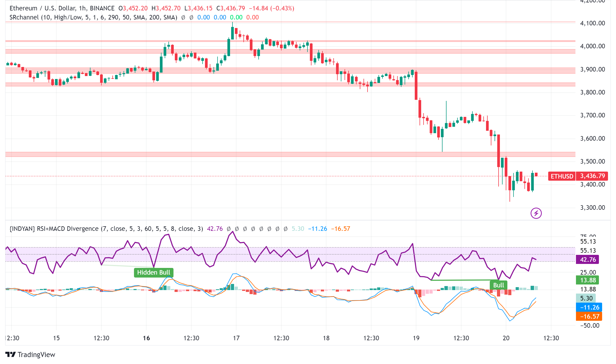The height and width of the screenshot is (364, 616).
Task: Click the 3,500.00 price axis label
Action: coord(592,161)
